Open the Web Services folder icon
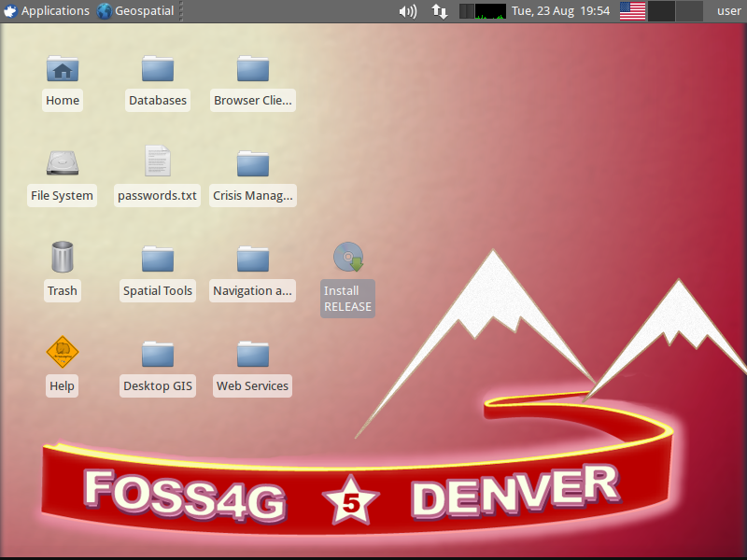The width and height of the screenshot is (747, 560). coord(253,355)
